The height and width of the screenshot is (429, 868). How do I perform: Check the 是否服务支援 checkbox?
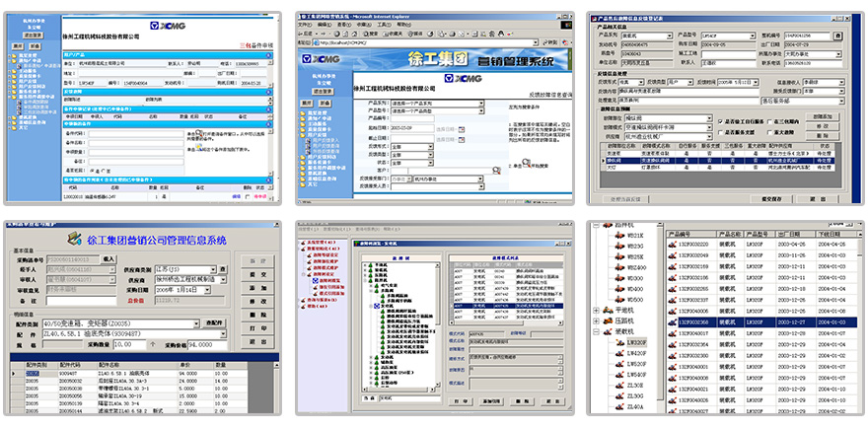point(721,133)
